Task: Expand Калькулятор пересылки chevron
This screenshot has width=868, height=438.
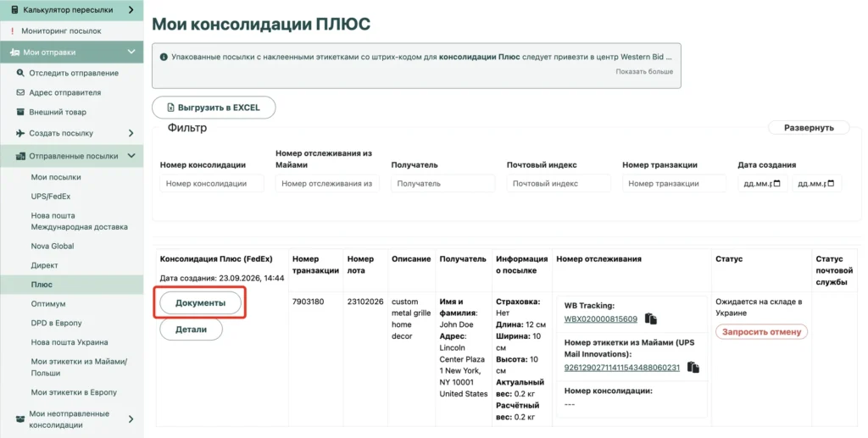Action: tap(131, 10)
